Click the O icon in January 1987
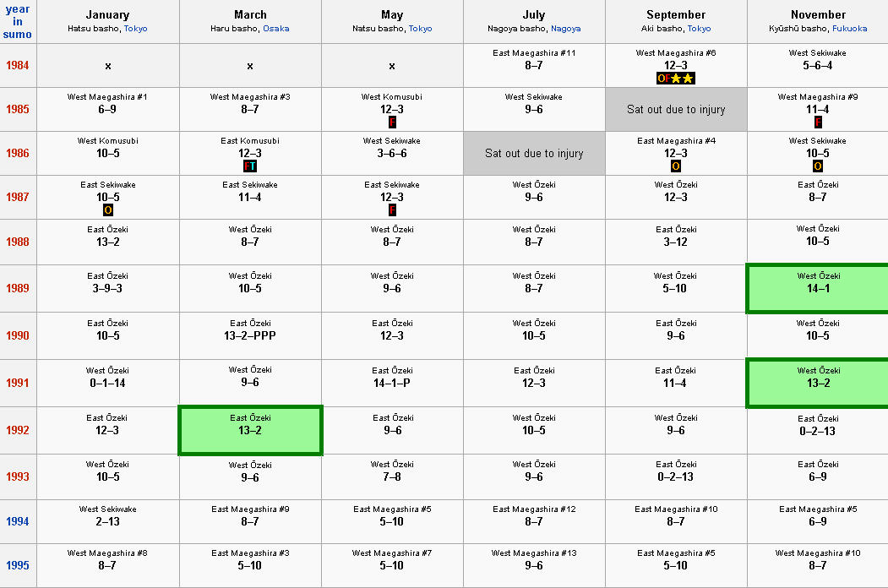Screen dimensions: 888x588 [107, 210]
